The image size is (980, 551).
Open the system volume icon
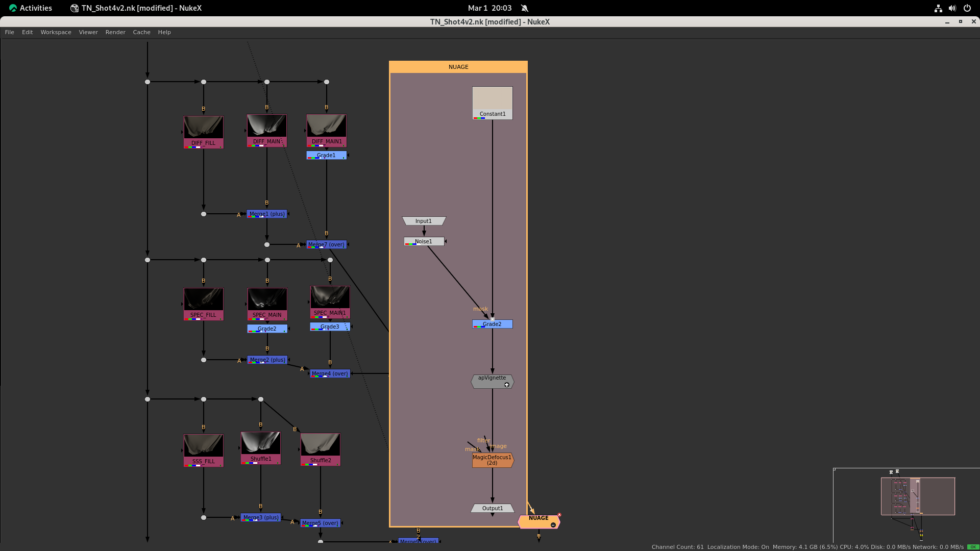tap(952, 8)
